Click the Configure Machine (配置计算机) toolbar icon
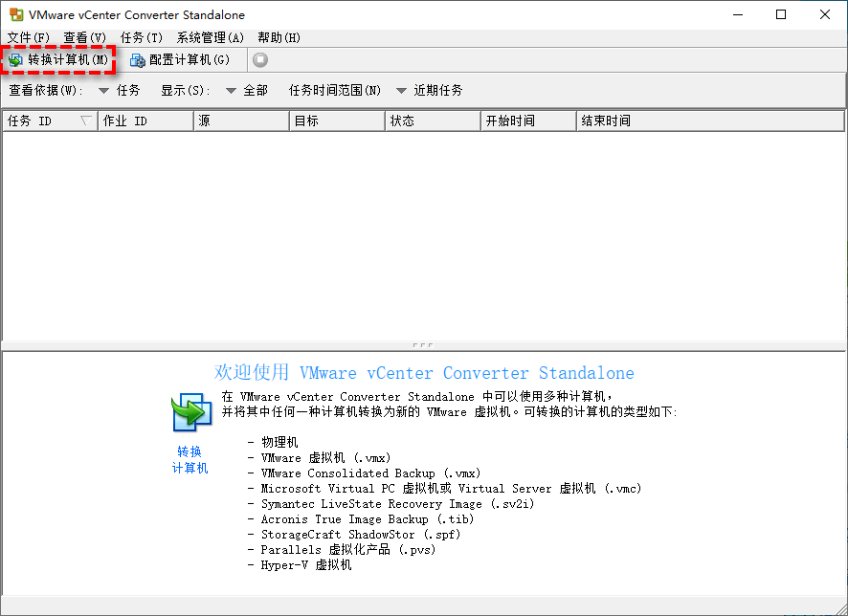The image size is (848, 616). (x=137, y=60)
